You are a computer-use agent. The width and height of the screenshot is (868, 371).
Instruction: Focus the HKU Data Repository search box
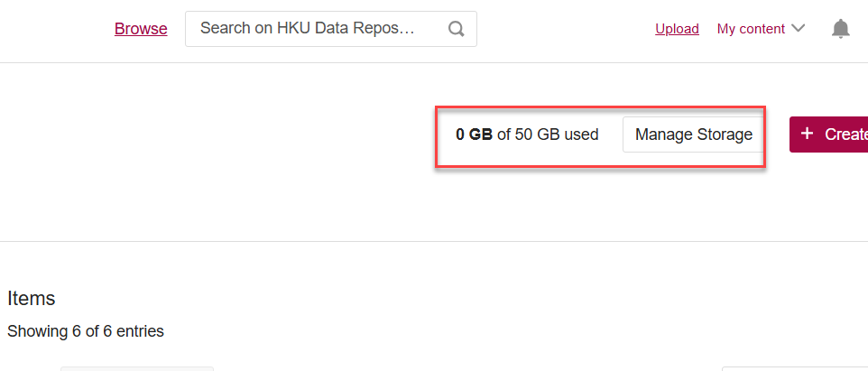316,29
